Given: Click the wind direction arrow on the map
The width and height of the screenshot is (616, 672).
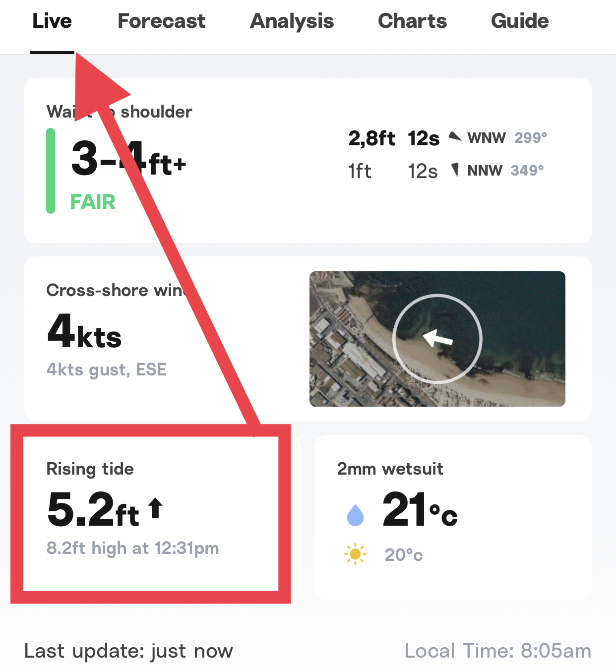Looking at the screenshot, I should pyautogui.click(x=437, y=338).
